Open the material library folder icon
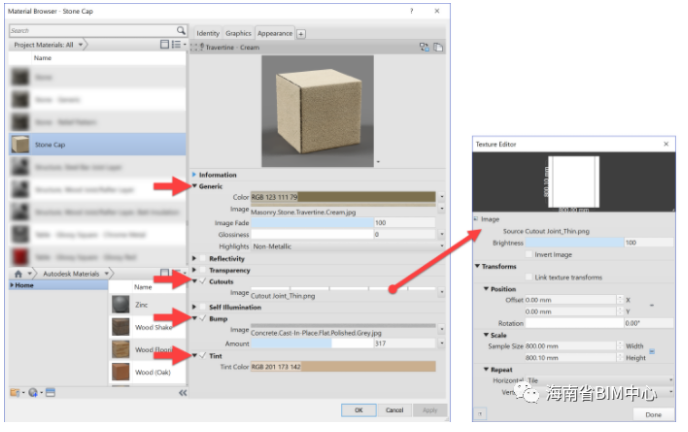Screen dimensions: 688x432 click(x=15, y=393)
